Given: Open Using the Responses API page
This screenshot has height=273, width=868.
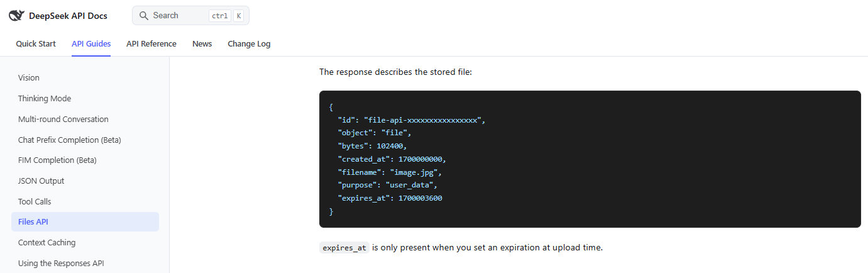Looking at the screenshot, I should (85, 264).
